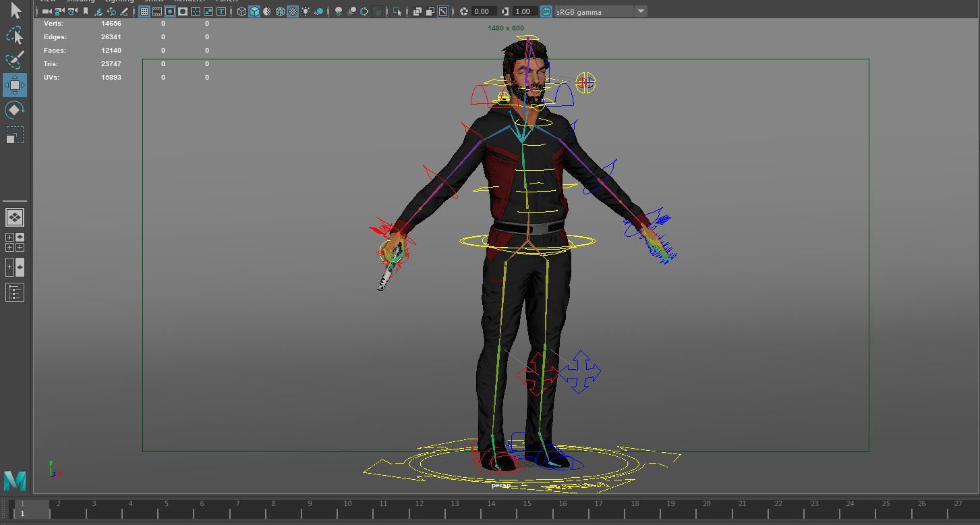This screenshot has height=525, width=980.
Task: Open the sRGB gamma view transform dropdown
Action: pos(601,11)
